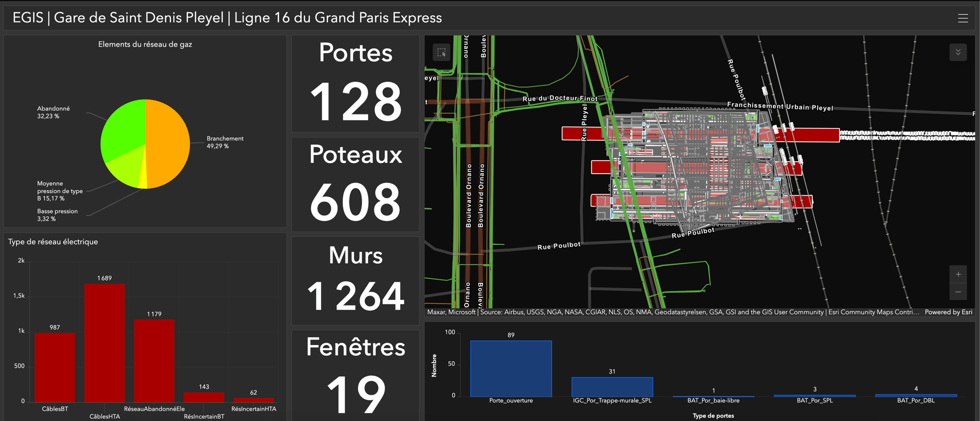
Task: Click the CâblesHTA bar showing 1 689
Action: (x=104, y=343)
